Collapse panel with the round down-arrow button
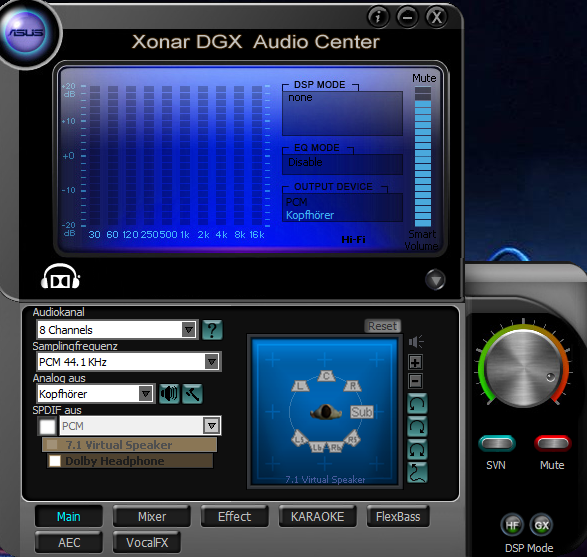This screenshot has width=587, height=557. pos(435,280)
